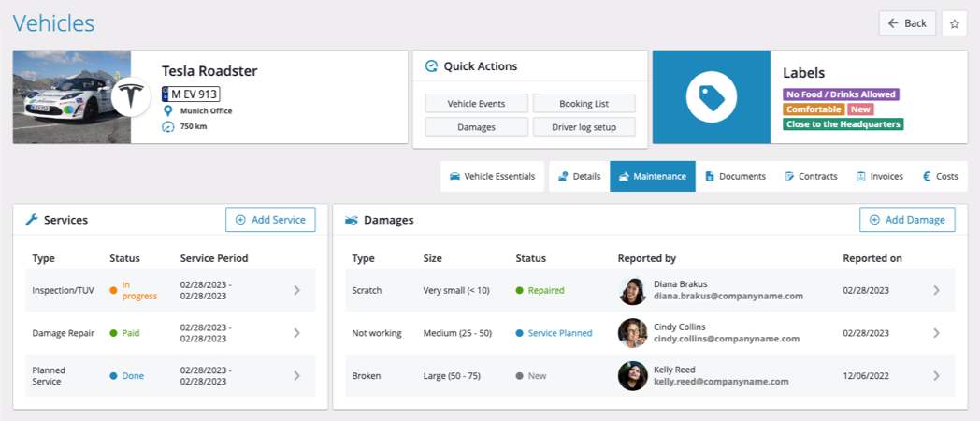Image resolution: width=980 pixels, height=421 pixels.
Task: Switch to the Invoices tab
Action: pos(879,177)
